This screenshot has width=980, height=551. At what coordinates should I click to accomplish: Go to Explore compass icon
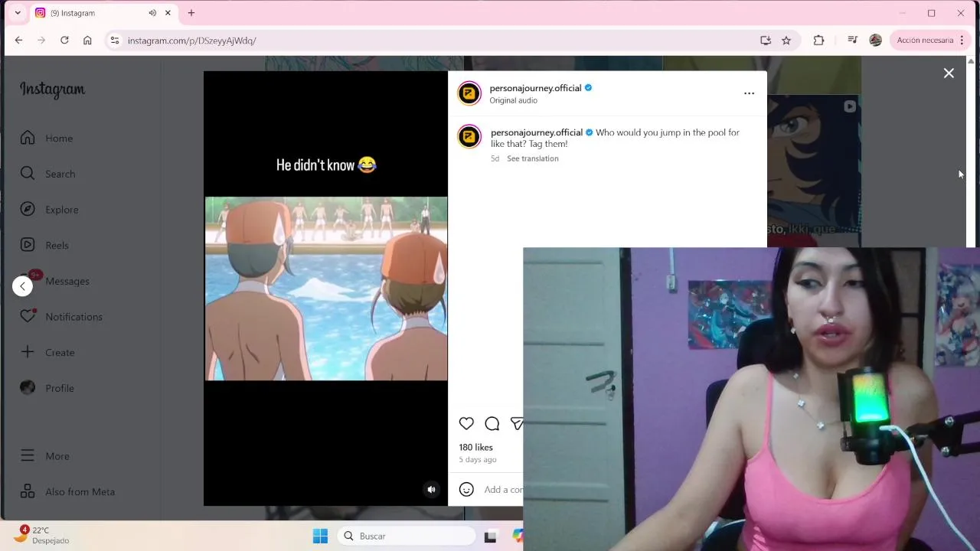28,209
